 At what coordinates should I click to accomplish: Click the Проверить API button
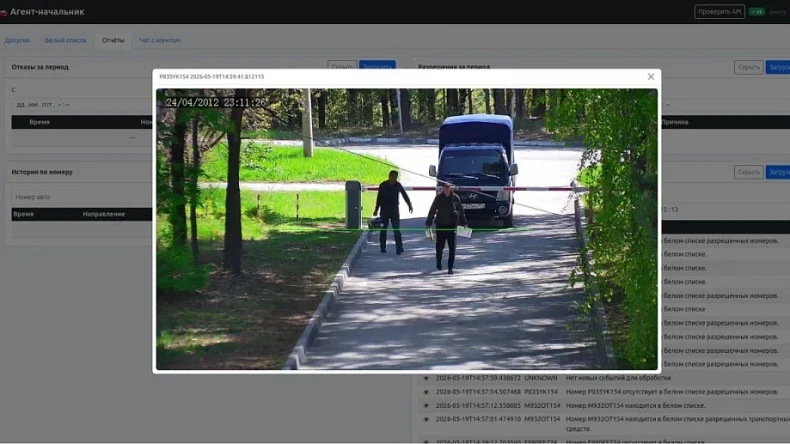(x=719, y=12)
